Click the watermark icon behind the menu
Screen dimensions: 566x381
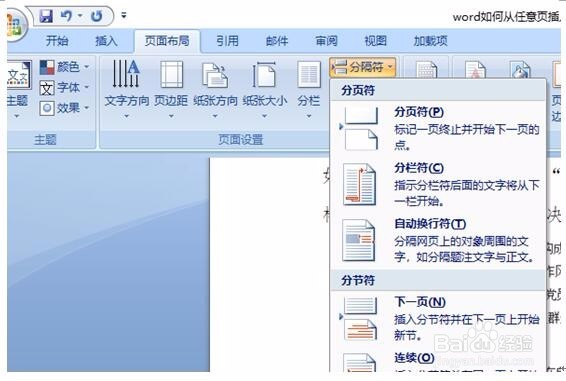click(475, 69)
